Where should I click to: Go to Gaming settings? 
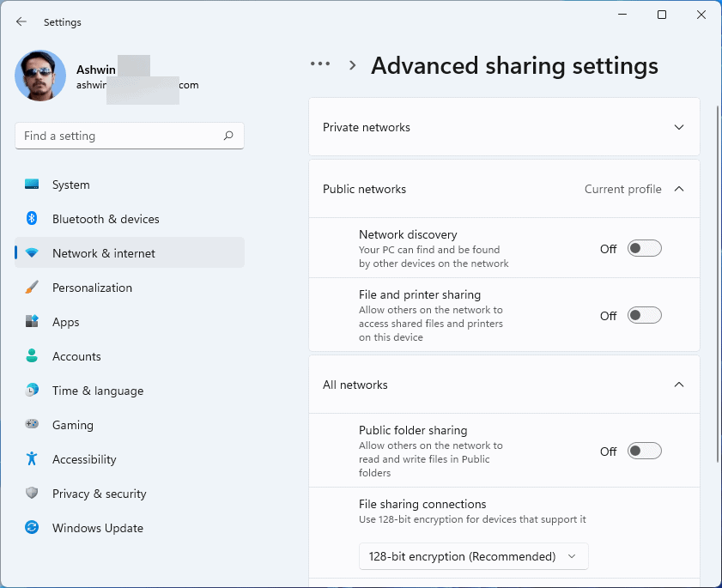coord(130,425)
